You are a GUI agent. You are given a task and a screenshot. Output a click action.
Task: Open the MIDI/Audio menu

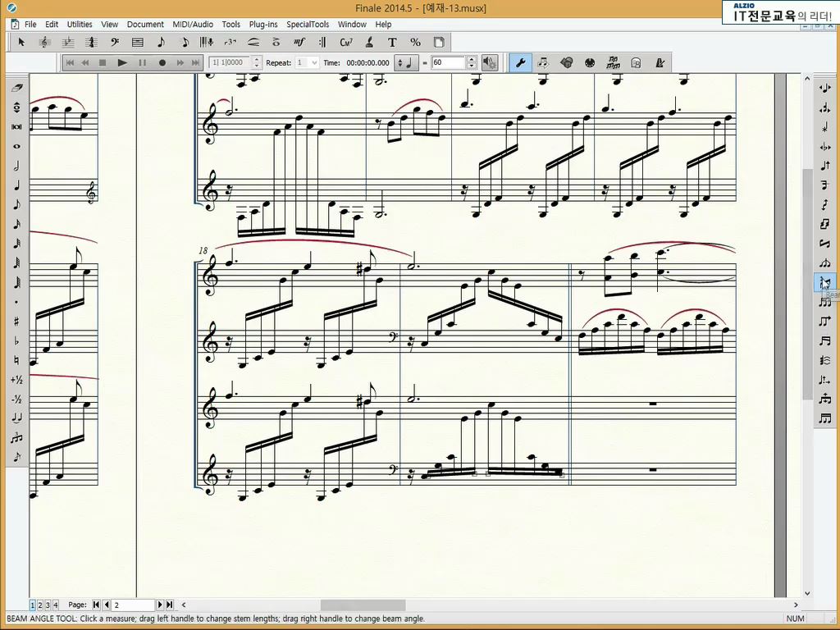point(193,24)
